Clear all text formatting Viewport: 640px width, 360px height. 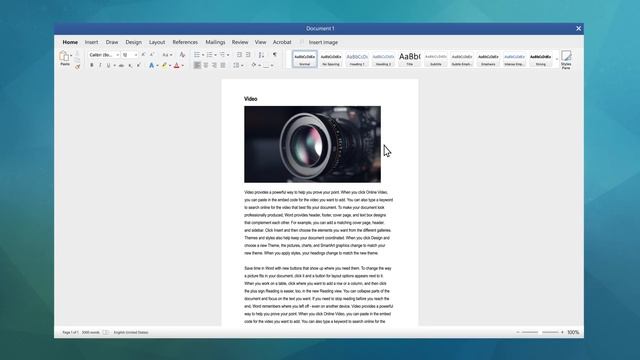[182, 55]
